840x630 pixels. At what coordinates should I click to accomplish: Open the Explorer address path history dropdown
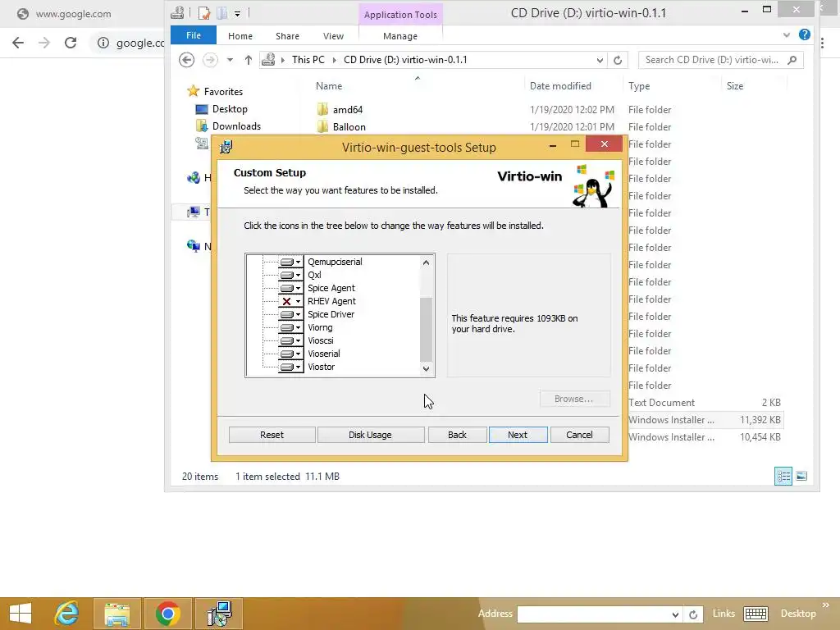coord(600,60)
